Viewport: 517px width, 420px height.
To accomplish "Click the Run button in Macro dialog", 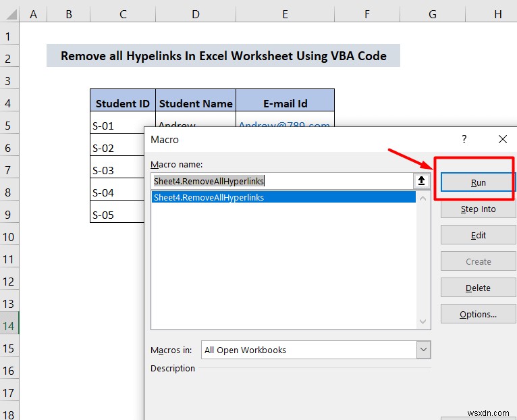I will pyautogui.click(x=478, y=182).
